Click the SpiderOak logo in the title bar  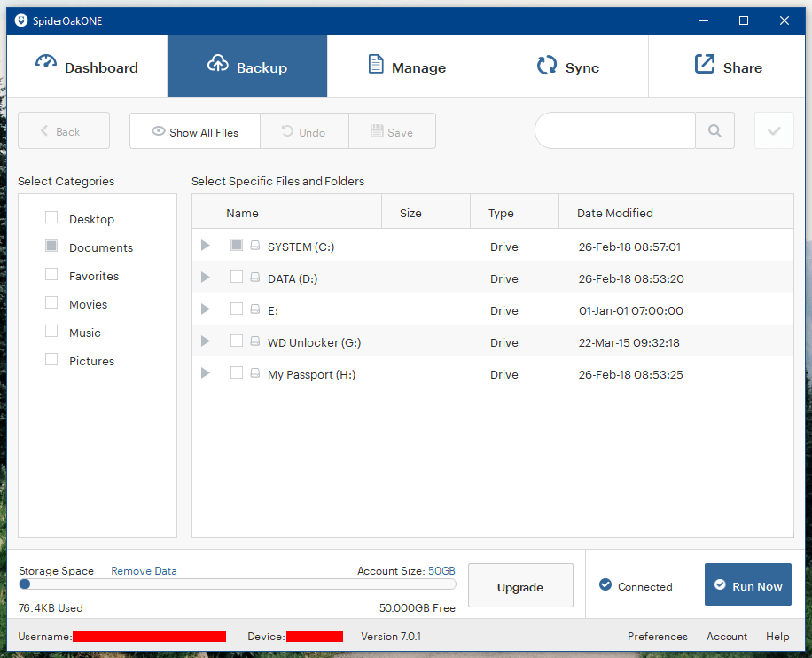(x=20, y=20)
